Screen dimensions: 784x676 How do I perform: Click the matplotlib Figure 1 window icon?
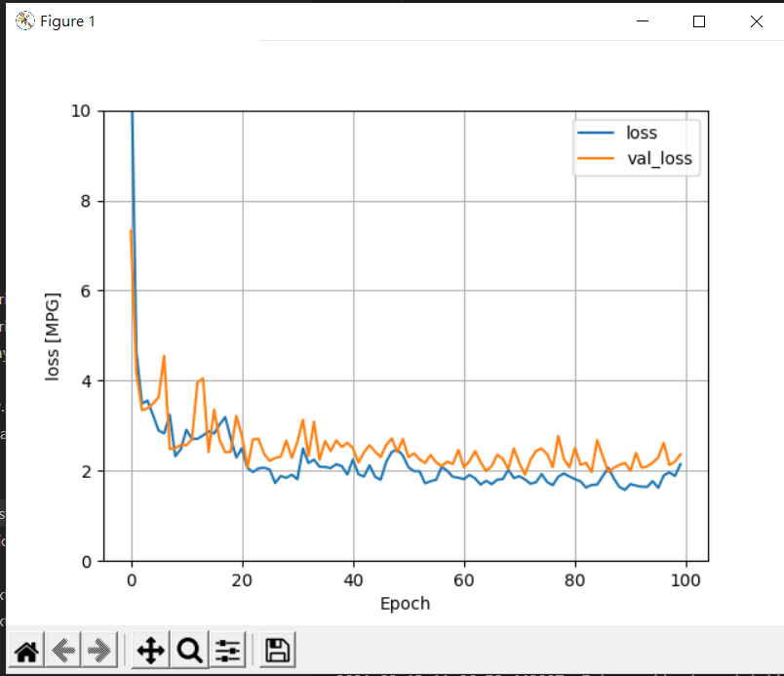point(25,21)
